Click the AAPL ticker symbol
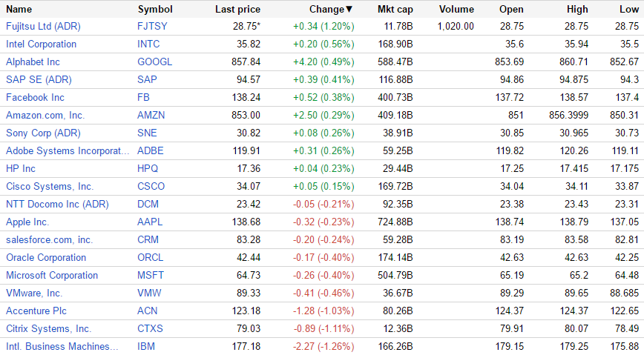 (x=151, y=222)
